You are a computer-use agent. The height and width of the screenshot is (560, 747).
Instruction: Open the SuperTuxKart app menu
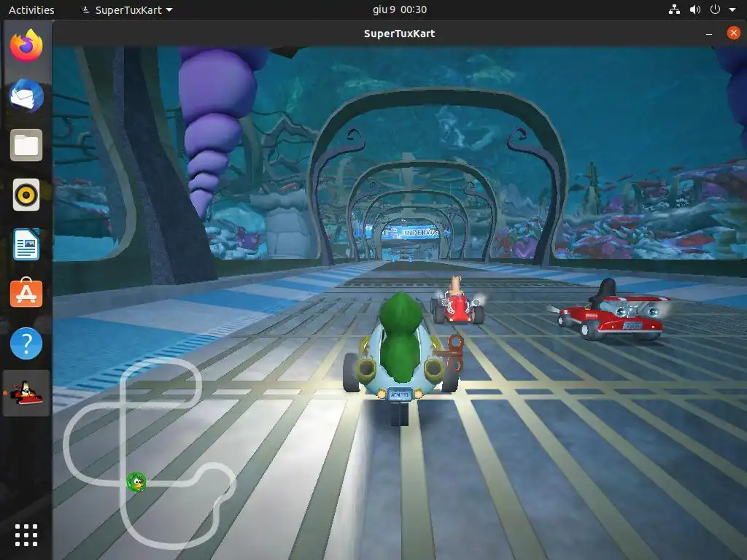tap(127, 10)
